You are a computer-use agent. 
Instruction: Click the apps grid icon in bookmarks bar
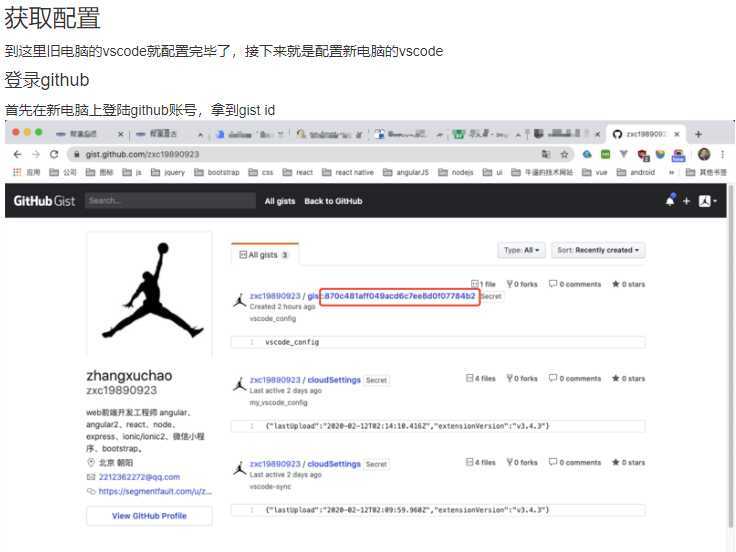(17, 172)
